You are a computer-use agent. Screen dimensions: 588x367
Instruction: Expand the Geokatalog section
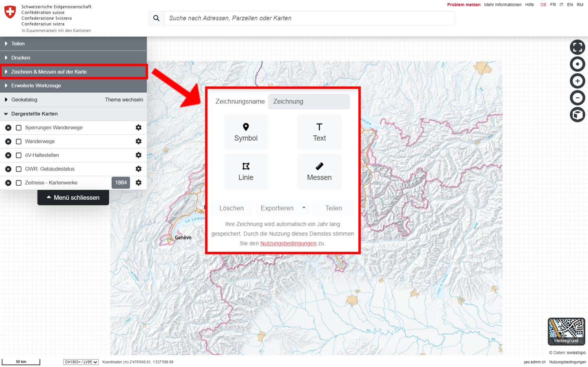pyautogui.click(x=24, y=100)
